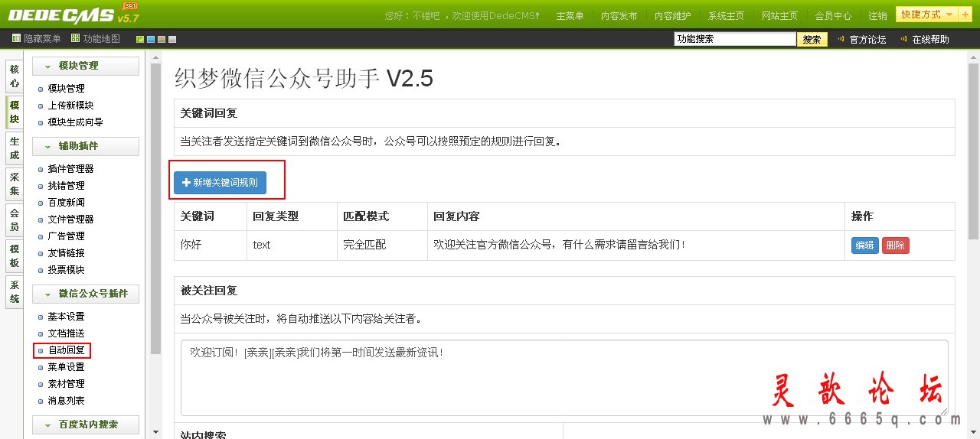
Task: Switch to the 核心 vertical tab
Action: point(15,76)
